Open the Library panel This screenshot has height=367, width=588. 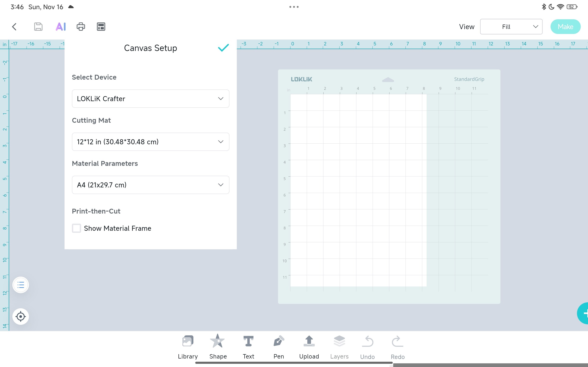click(188, 346)
